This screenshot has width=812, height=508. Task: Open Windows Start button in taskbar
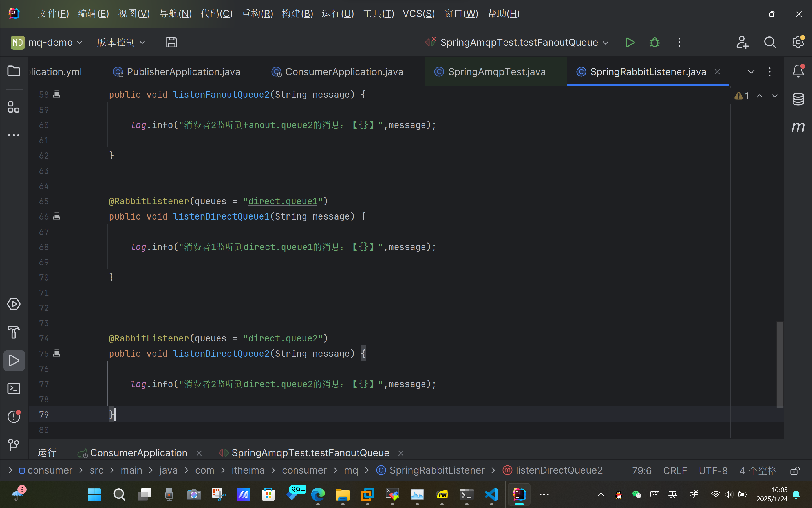coord(94,494)
